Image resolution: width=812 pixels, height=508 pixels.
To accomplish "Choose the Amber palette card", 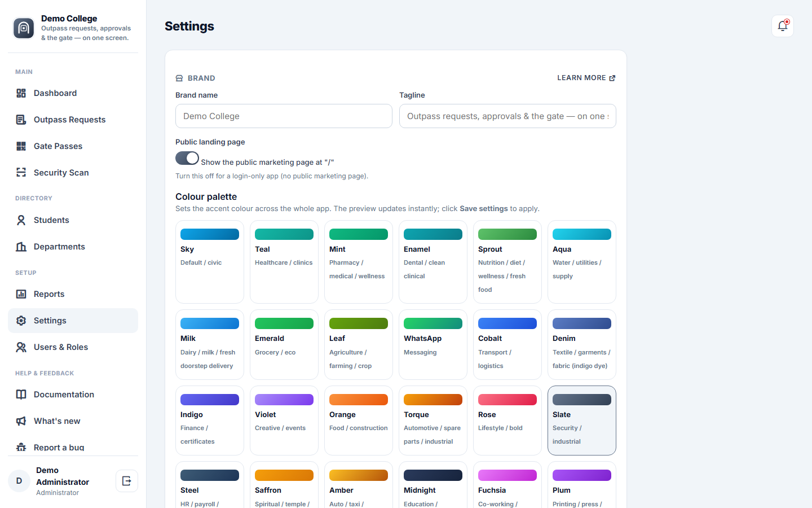I will coord(359,485).
